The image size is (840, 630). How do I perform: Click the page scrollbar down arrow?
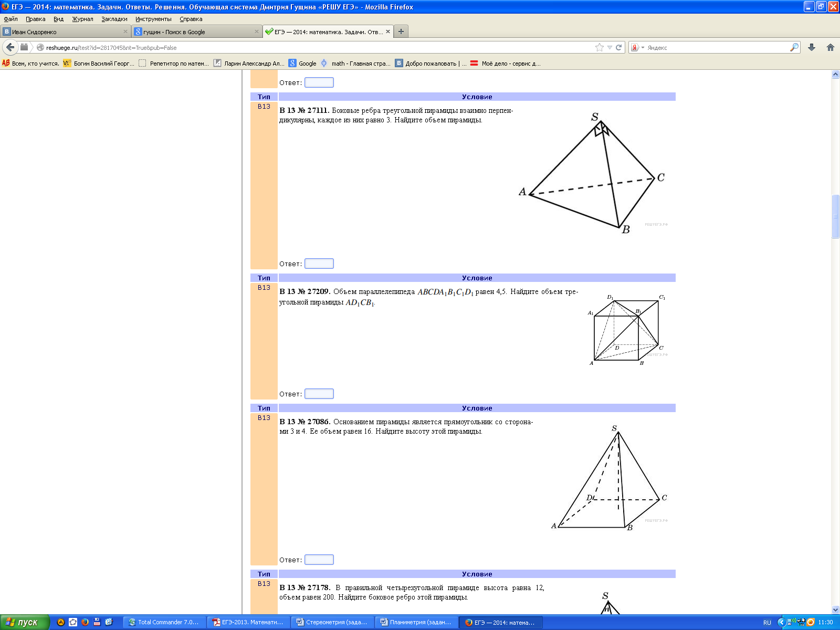point(835,610)
